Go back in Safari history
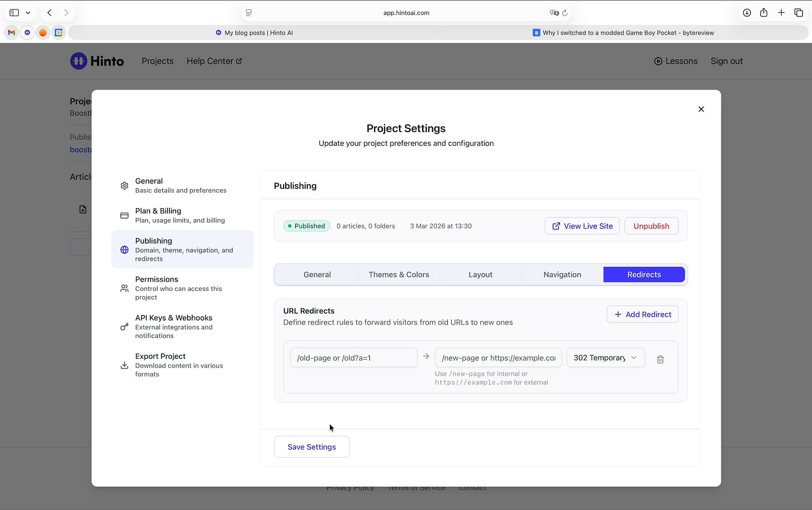812x510 pixels. coord(49,13)
